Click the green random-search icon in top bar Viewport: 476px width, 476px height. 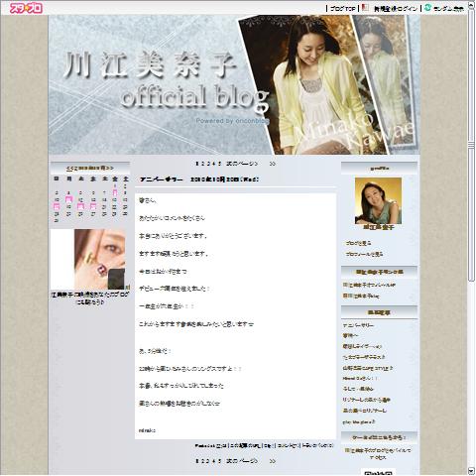(x=427, y=8)
